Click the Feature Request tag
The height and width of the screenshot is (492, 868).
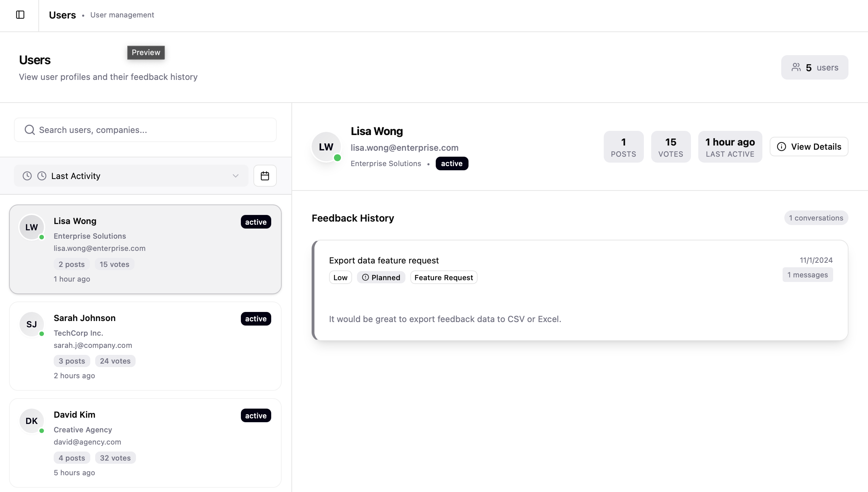click(x=443, y=277)
